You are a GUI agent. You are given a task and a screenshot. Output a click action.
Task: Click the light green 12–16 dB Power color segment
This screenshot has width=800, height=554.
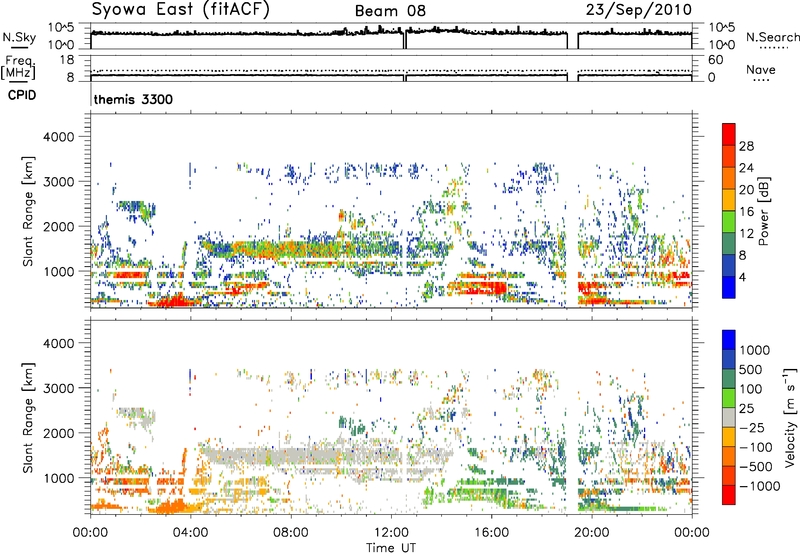point(729,222)
